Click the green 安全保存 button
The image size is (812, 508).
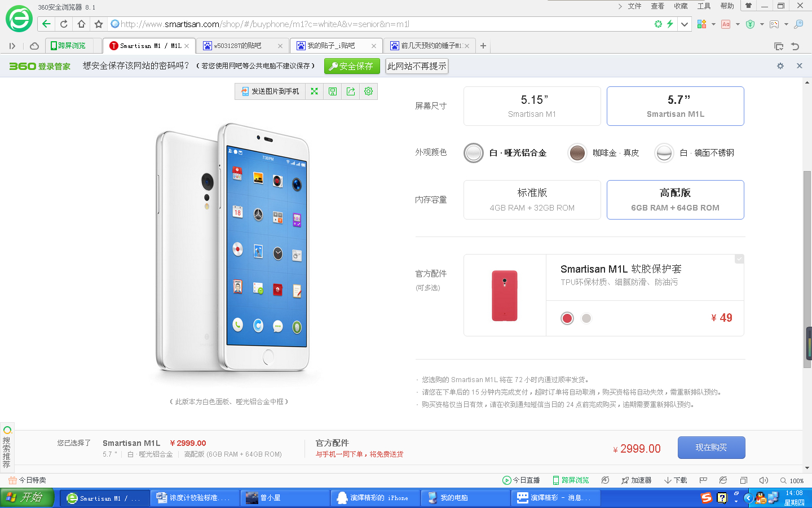[352, 66]
